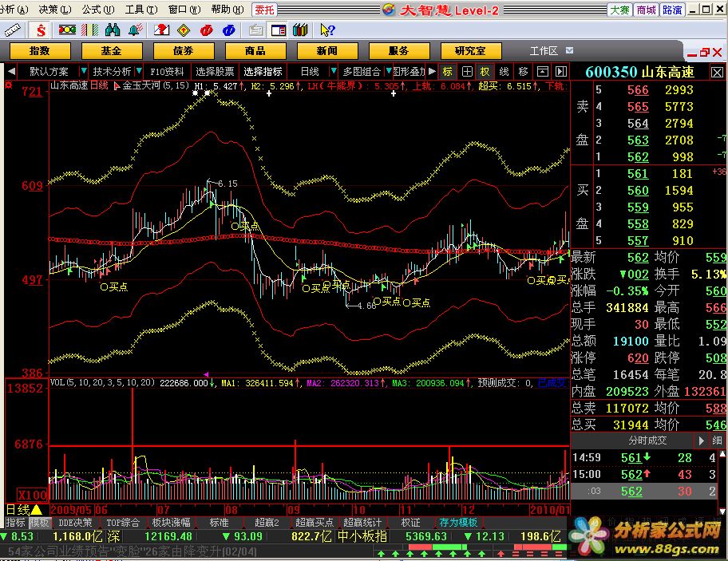Click the 大智慧 Level-2 logo icon
The image size is (728, 561).
coord(389,10)
